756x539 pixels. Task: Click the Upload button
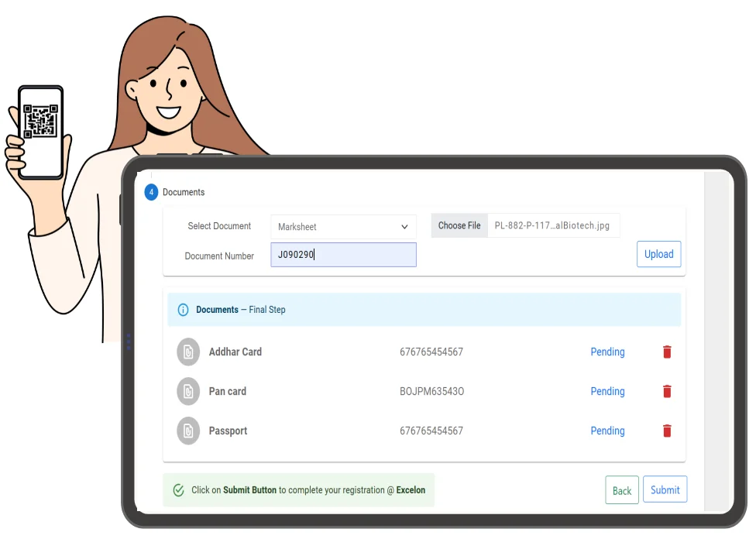coord(658,254)
